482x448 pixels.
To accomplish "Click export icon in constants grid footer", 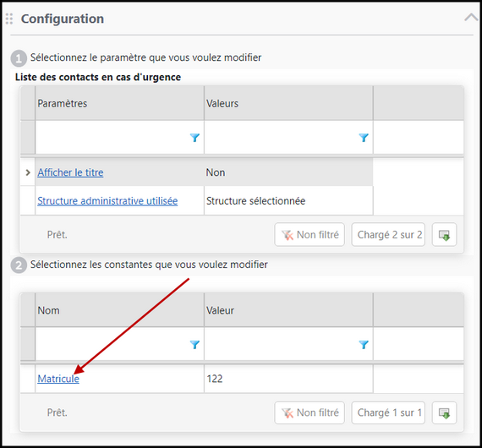I will coord(444,412).
